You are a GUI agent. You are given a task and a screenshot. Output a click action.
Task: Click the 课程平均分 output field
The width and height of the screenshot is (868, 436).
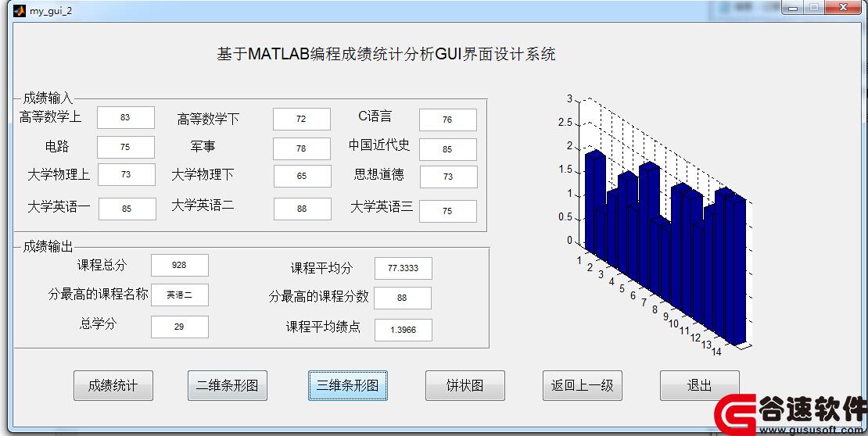point(403,268)
